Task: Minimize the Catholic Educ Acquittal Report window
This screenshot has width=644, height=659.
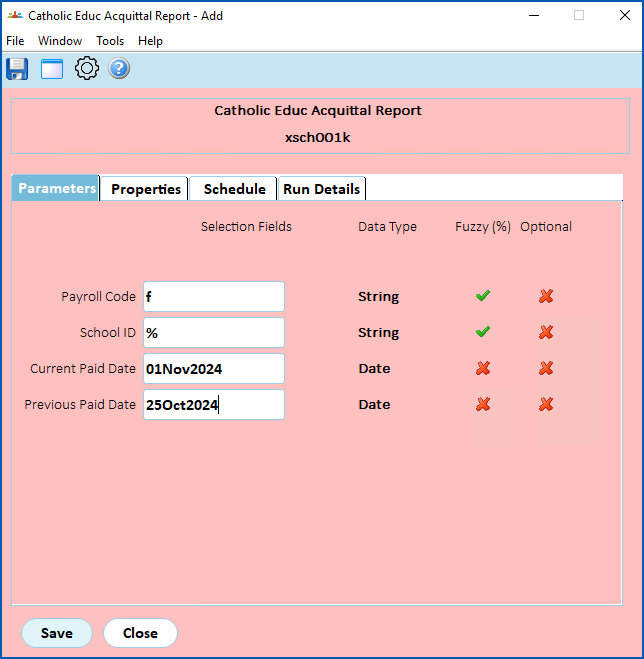Action: 534,16
